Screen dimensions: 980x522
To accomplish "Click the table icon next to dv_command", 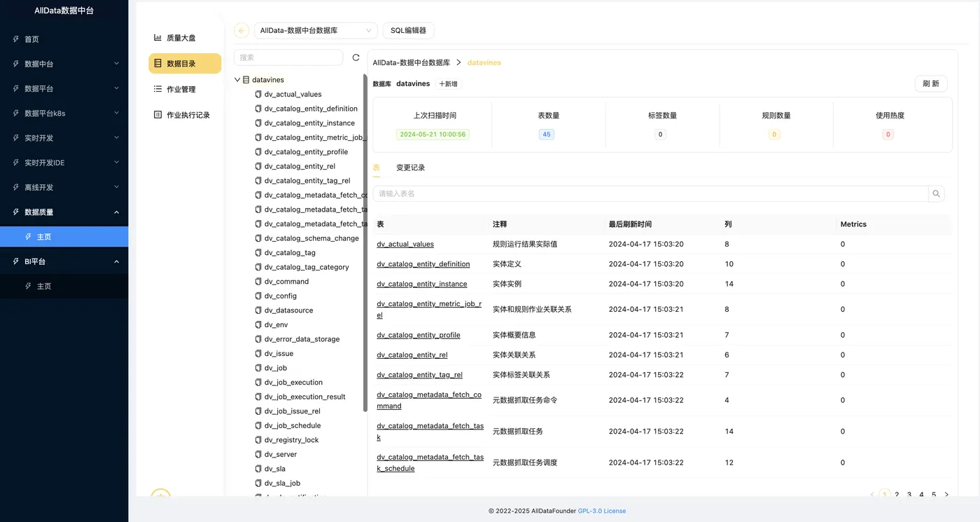I will (258, 282).
